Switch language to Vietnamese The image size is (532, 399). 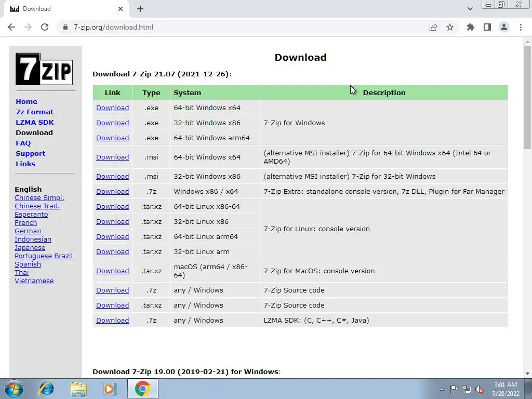point(34,281)
